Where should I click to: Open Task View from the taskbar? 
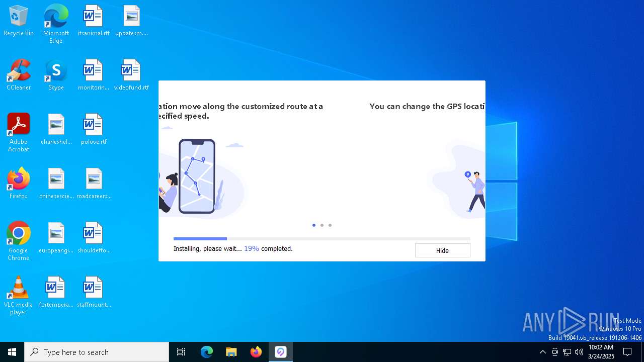point(181,352)
